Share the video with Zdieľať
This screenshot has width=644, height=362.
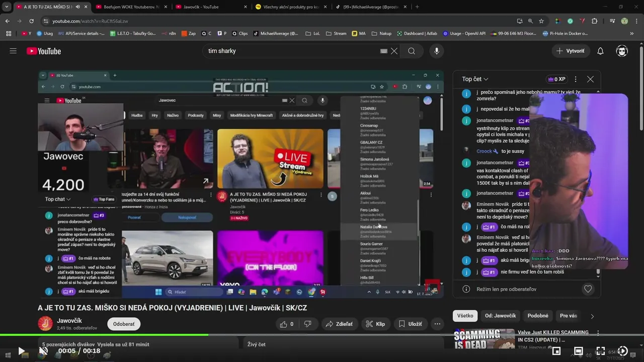pos(339,324)
